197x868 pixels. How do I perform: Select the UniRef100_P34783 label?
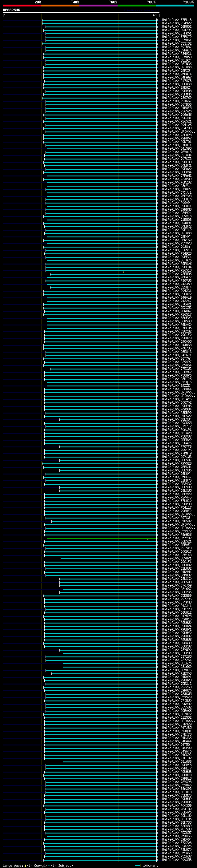click(177, 128)
